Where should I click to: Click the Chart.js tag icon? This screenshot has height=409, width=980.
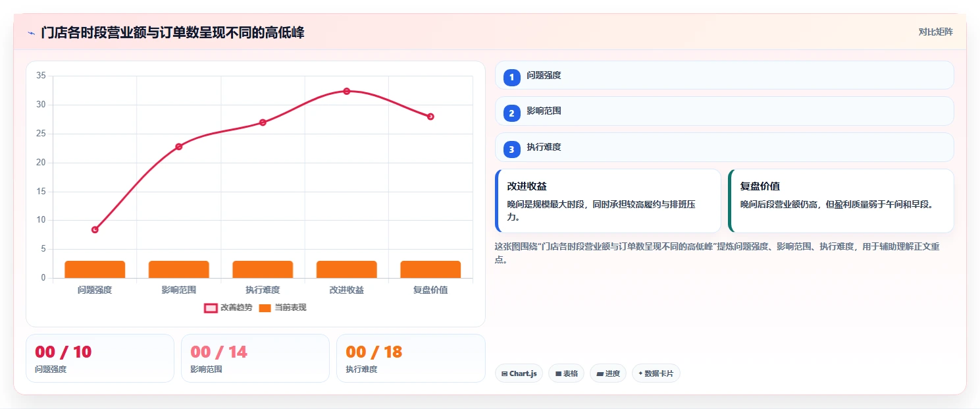coord(504,373)
